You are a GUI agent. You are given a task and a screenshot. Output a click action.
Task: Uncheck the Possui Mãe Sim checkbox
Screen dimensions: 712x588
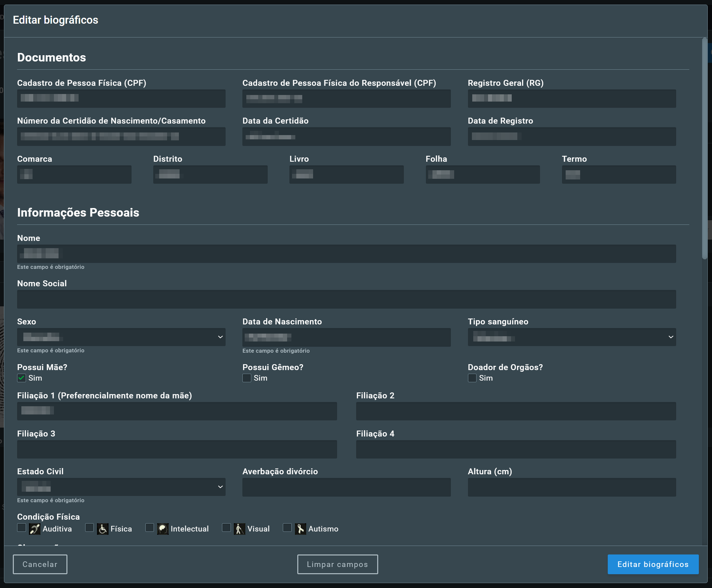[21, 378]
